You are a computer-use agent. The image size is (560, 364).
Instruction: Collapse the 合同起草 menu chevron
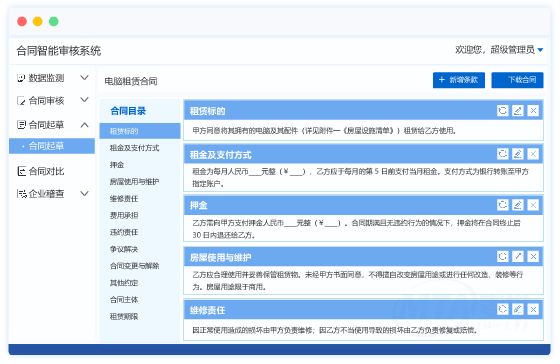(x=85, y=125)
